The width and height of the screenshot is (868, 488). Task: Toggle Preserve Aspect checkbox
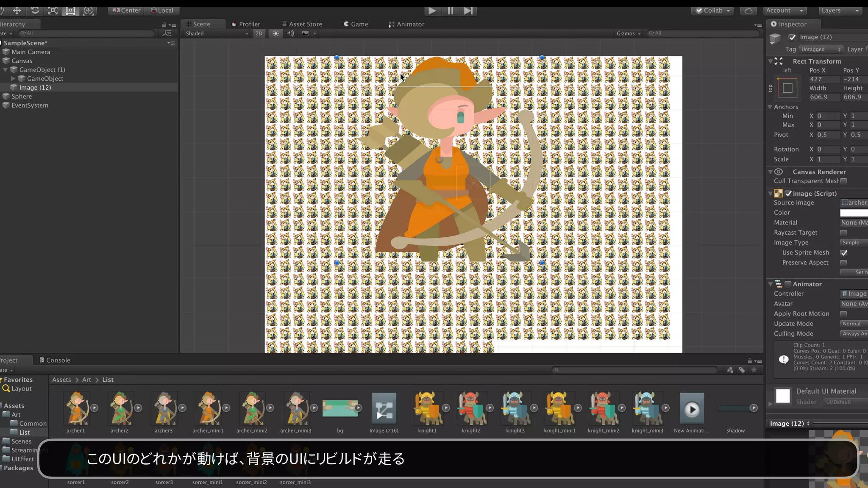coord(843,263)
